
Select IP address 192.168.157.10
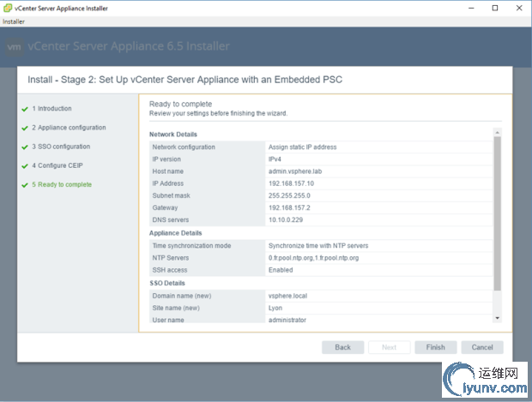pyautogui.click(x=291, y=183)
